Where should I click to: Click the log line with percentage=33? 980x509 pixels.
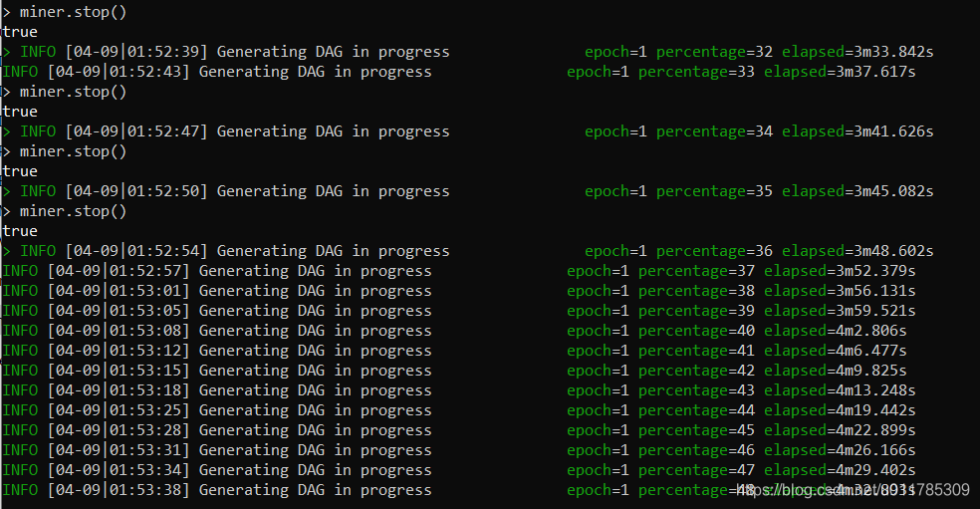pos(459,72)
